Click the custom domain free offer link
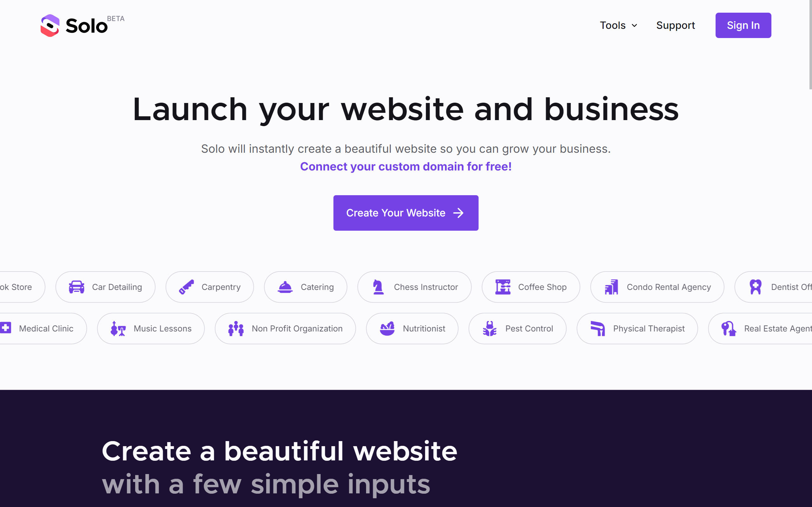Screen dimensions: 812x507 (x=405, y=166)
